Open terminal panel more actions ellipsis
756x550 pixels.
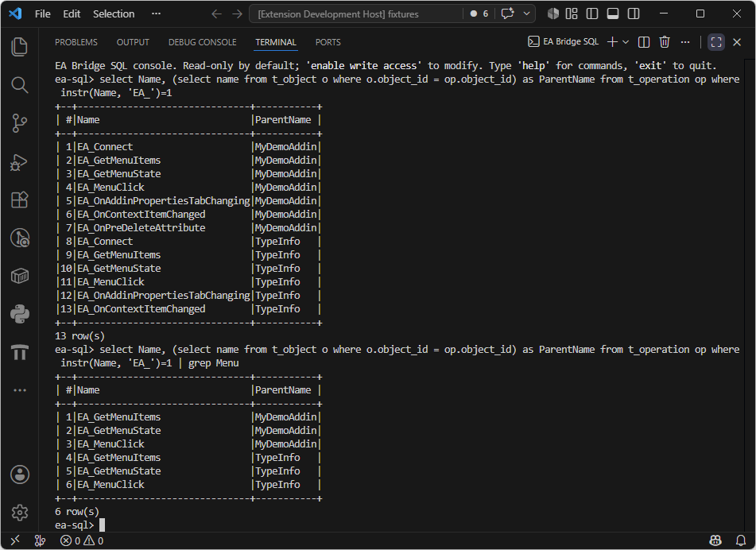685,42
